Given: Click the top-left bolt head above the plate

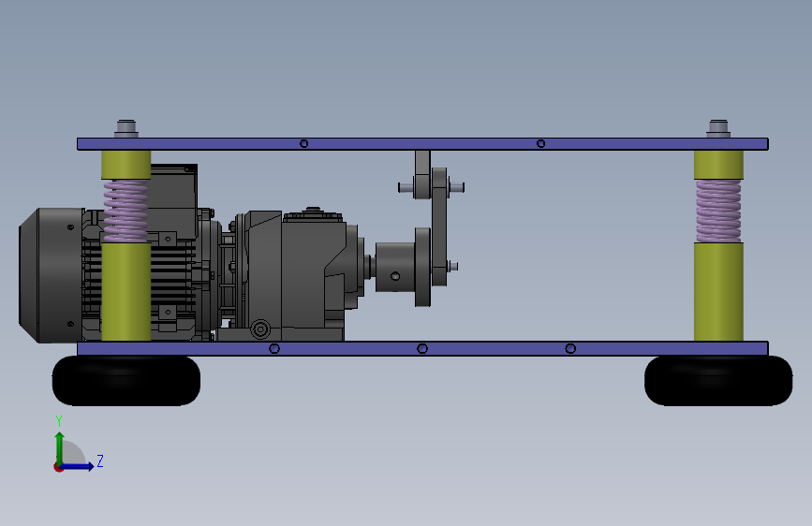Looking at the screenshot, I should click(x=126, y=128).
